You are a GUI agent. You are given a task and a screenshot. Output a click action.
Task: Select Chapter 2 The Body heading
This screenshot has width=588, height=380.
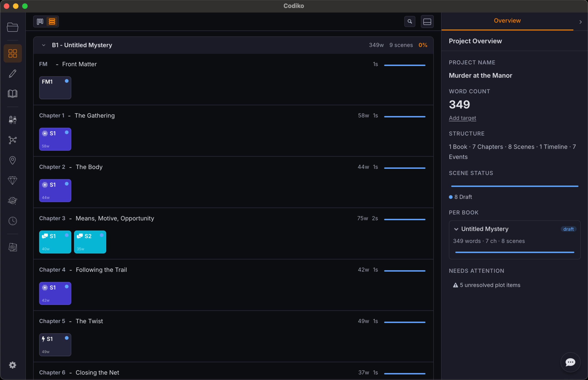click(x=71, y=167)
